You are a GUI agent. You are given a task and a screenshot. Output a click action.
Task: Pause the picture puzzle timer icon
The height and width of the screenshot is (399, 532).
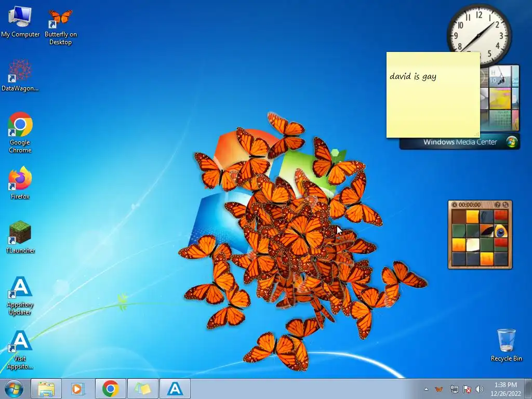click(x=454, y=205)
